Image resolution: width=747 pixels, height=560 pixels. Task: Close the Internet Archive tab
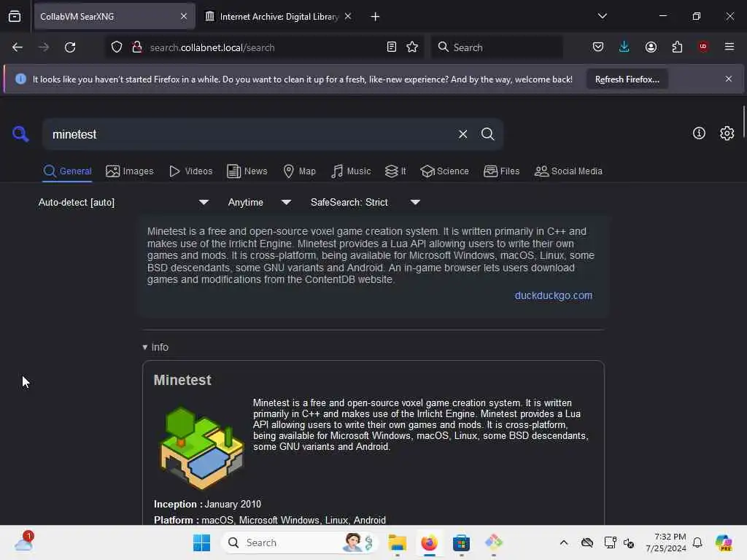(348, 16)
